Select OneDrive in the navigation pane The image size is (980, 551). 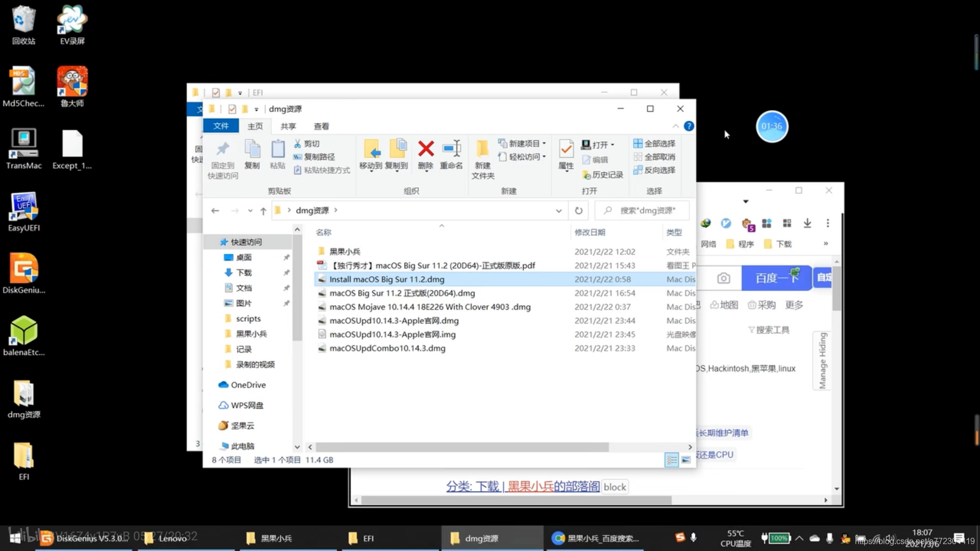242,385
